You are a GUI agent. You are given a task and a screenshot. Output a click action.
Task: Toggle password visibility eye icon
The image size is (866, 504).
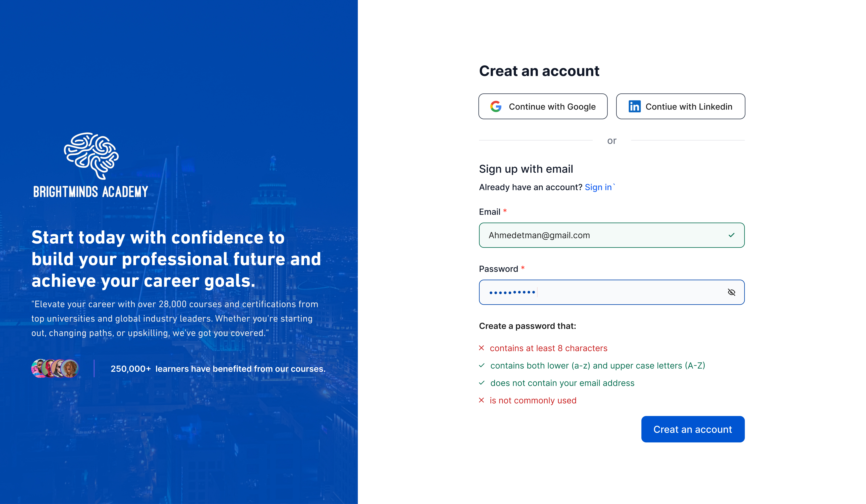(x=731, y=292)
